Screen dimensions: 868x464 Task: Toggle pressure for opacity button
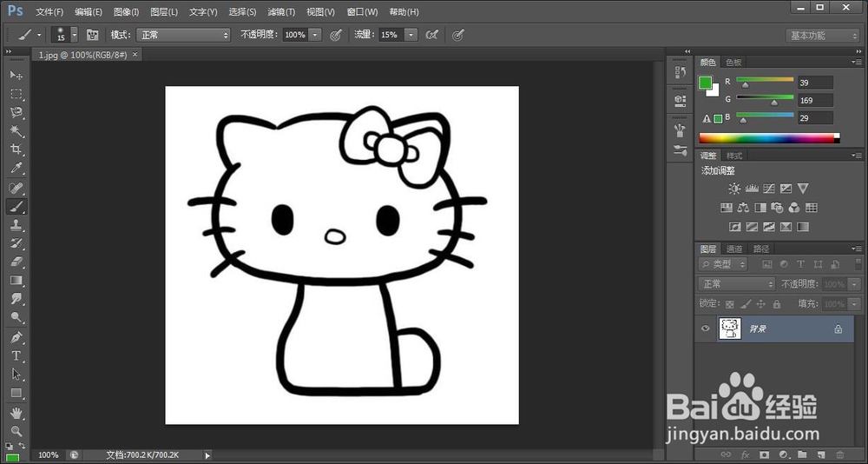pyautogui.click(x=335, y=35)
